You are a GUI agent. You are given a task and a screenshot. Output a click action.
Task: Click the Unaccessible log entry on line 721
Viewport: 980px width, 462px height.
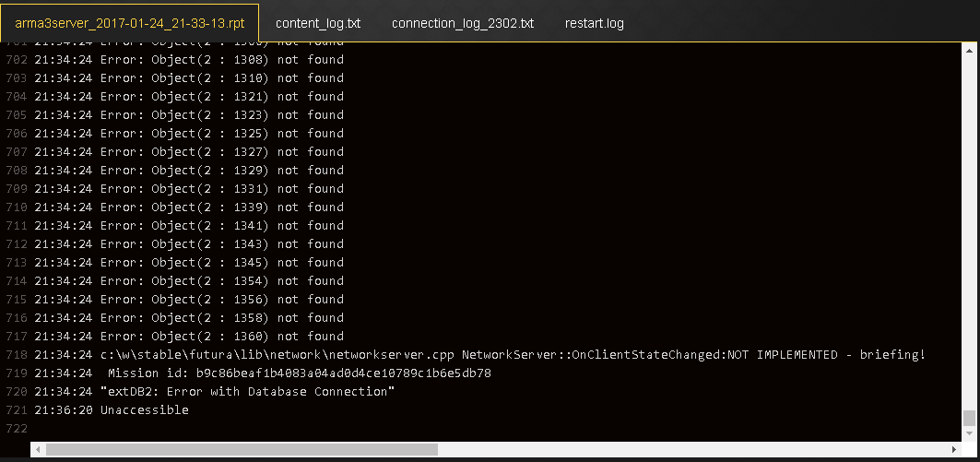click(x=112, y=410)
